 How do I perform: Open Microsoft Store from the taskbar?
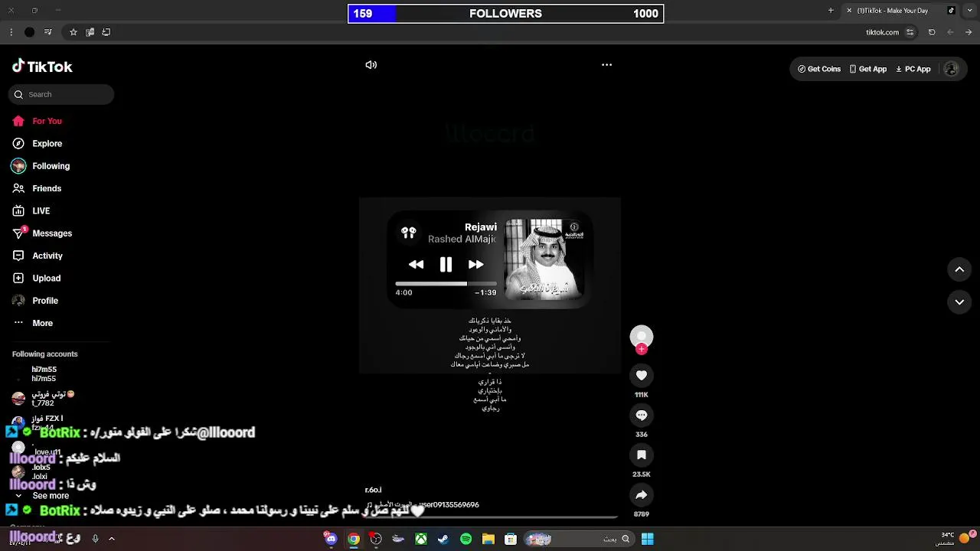coord(511,539)
